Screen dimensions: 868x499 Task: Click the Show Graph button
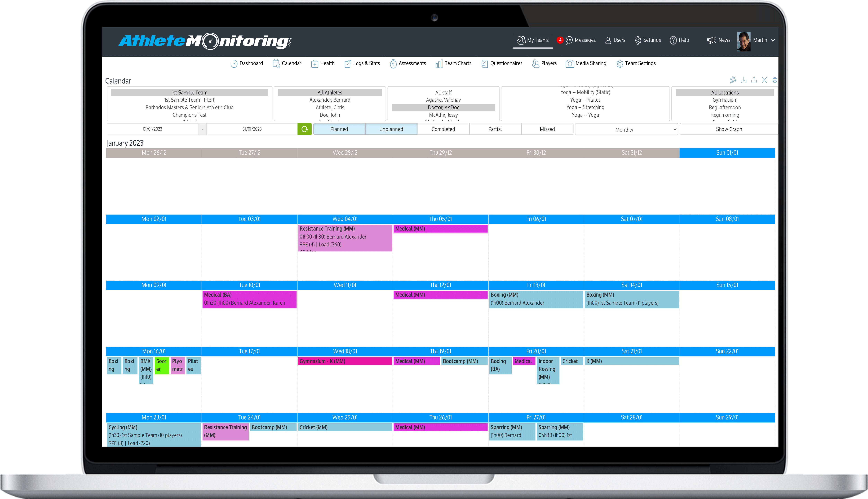[x=729, y=129]
